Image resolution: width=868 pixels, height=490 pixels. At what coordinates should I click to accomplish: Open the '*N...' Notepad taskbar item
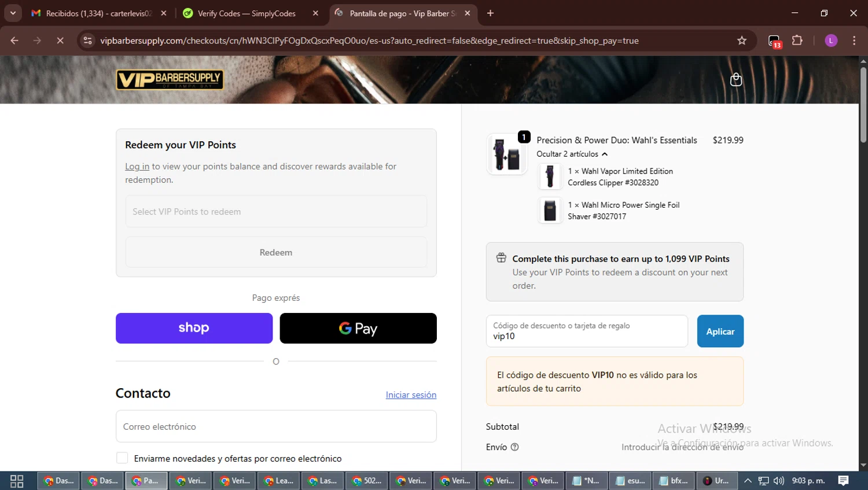tap(587, 481)
